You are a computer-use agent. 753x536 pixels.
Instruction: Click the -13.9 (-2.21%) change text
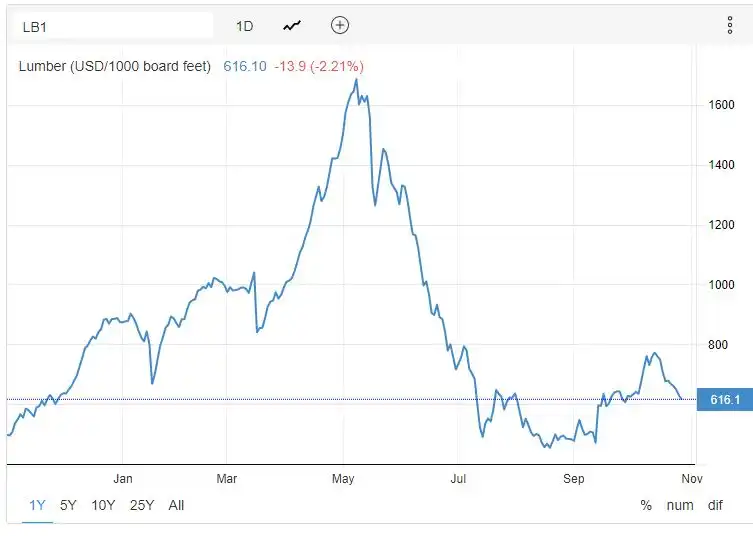(319, 66)
